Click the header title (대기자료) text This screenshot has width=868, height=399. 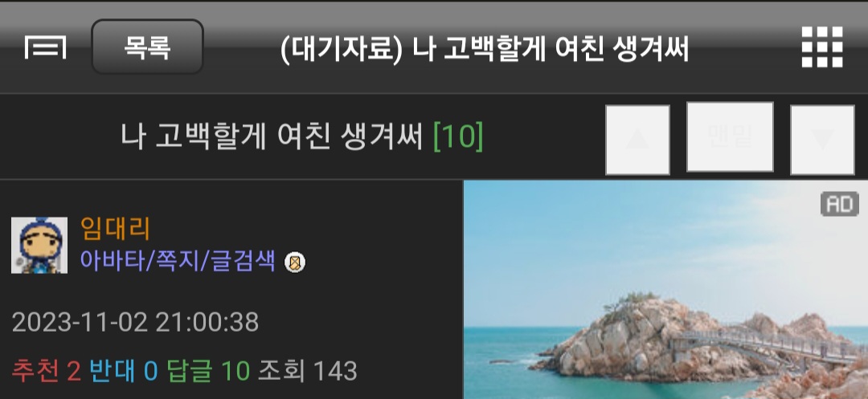341,51
